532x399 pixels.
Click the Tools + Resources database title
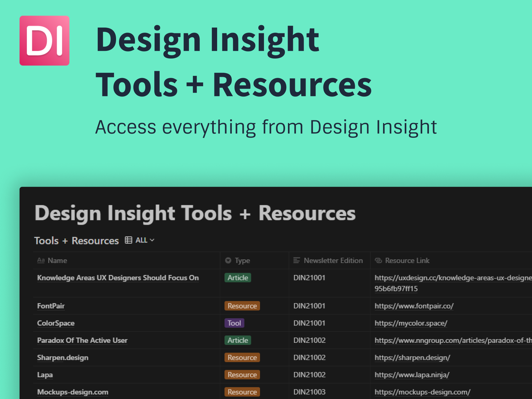tap(76, 240)
